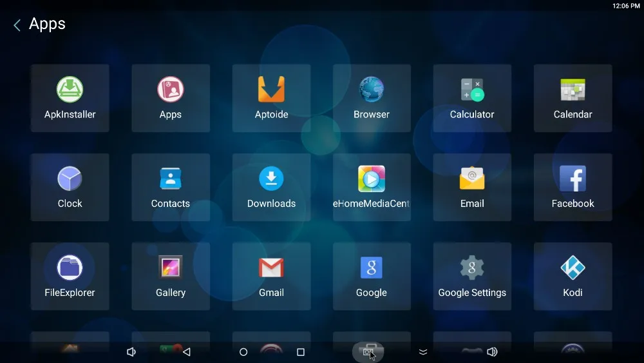Tap the triangle Back button in navigation bar
The image size is (644, 363).
[x=187, y=352]
